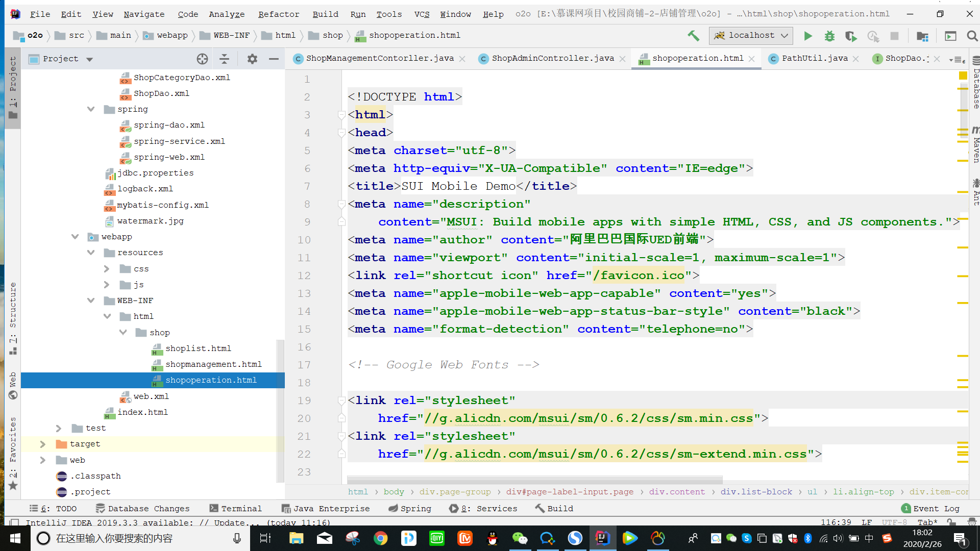
Task: Open the VCS menu
Action: pos(422,14)
